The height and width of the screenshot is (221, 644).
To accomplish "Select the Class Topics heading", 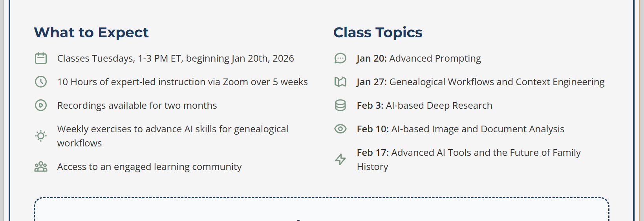I will click(x=378, y=32).
